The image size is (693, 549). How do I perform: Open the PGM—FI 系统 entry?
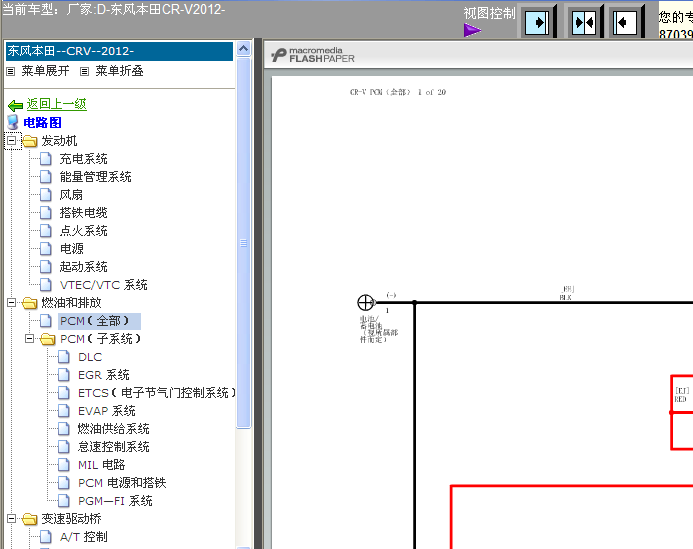click(x=115, y=501)
